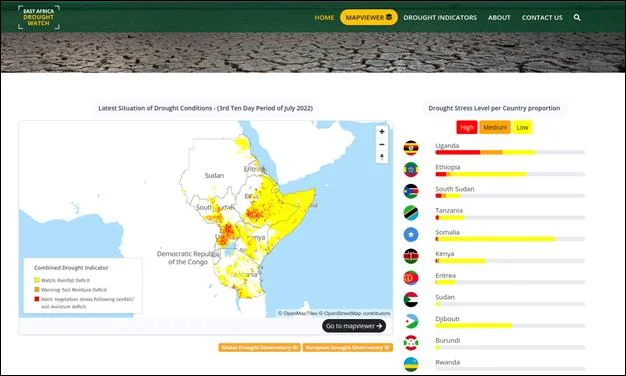Click the Kenya country name
The image size is (626, 376).
[x=444, y=254]
